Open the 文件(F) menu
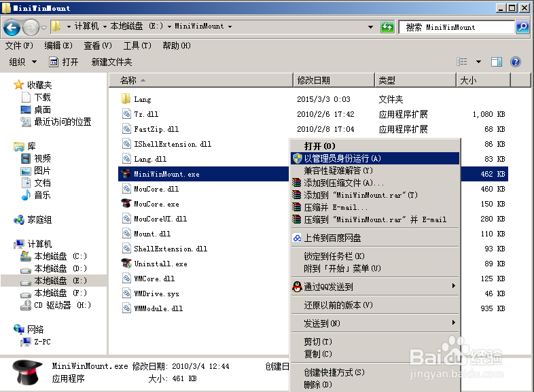The width and height of the screenshot is (534, 392). pos(19,46)
